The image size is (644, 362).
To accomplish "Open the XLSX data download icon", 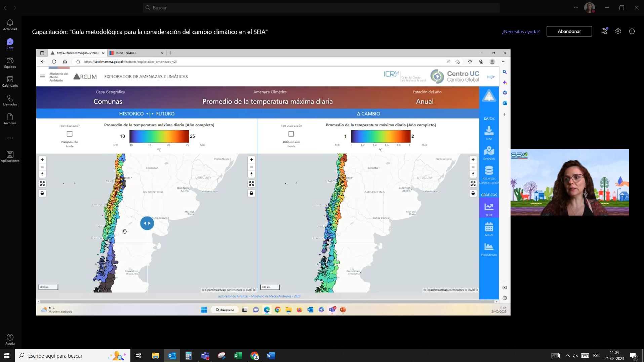I will (489, 131).
